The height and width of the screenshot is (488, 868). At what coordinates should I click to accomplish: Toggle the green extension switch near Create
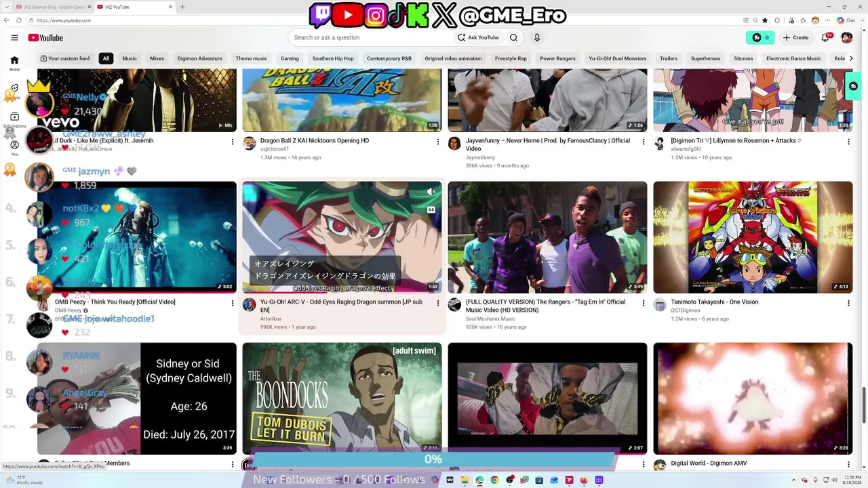coord(759,38)
